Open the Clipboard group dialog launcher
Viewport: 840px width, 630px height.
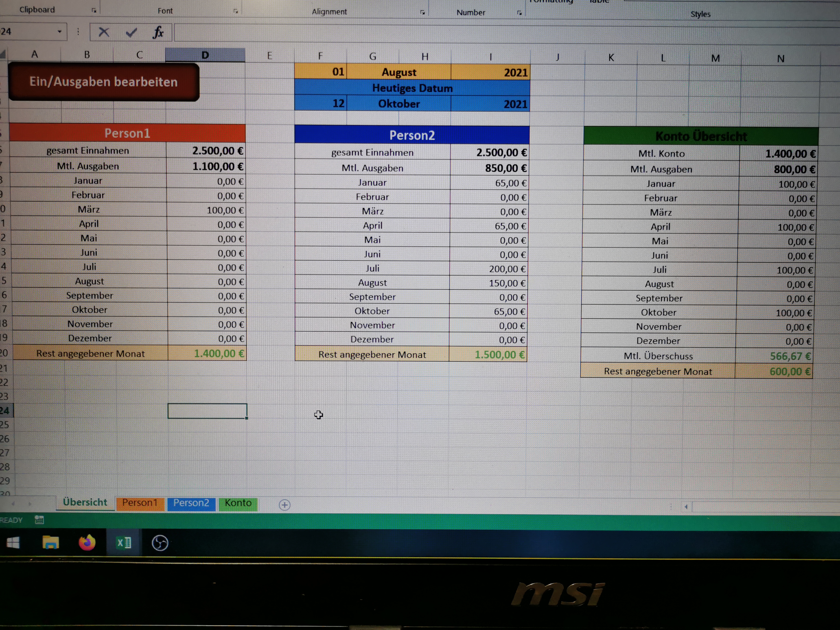[94, 10]
